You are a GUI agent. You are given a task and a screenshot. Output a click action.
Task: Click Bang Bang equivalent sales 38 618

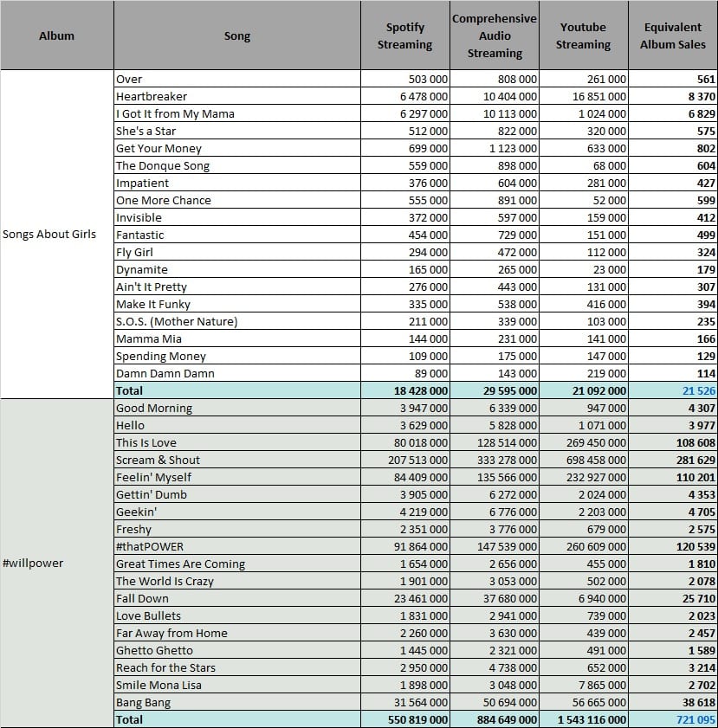pos(672,703)
